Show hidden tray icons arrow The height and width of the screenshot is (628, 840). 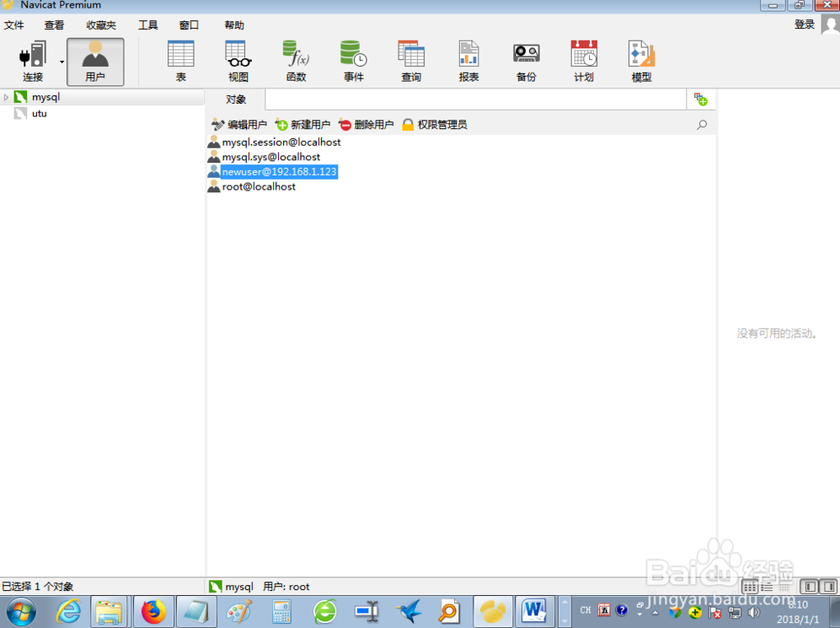click(655, 612)
